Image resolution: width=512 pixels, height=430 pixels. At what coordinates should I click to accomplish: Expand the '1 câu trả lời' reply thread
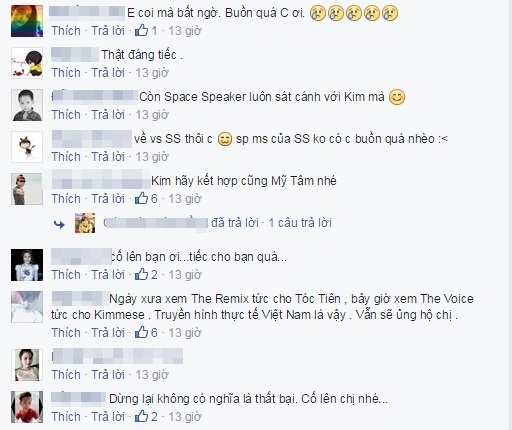point(300,223)
